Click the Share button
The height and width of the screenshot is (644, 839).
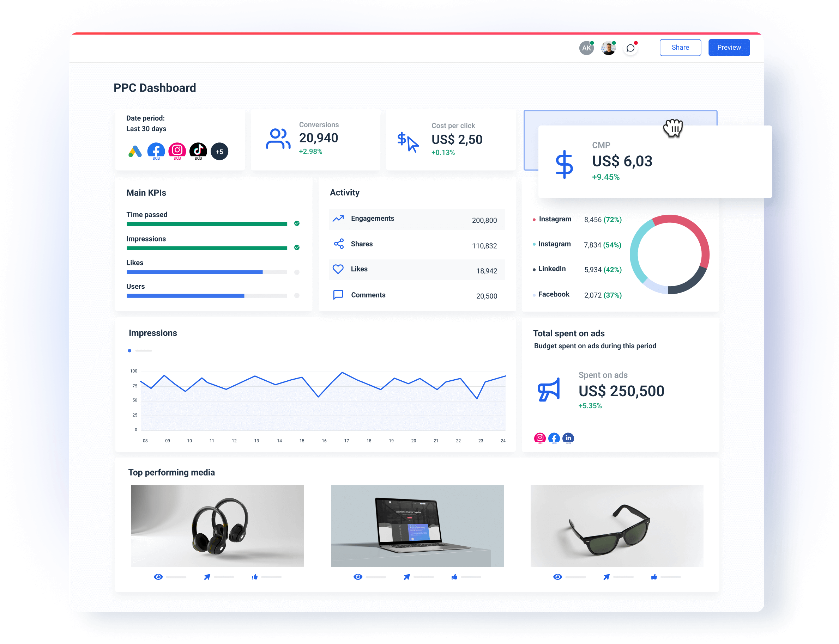[680, 47]
